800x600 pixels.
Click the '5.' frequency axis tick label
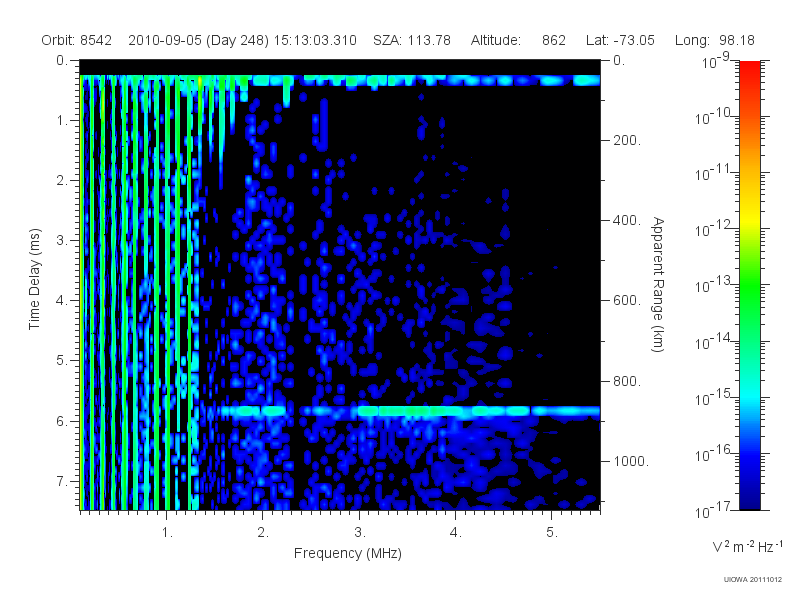coord(552,532)
